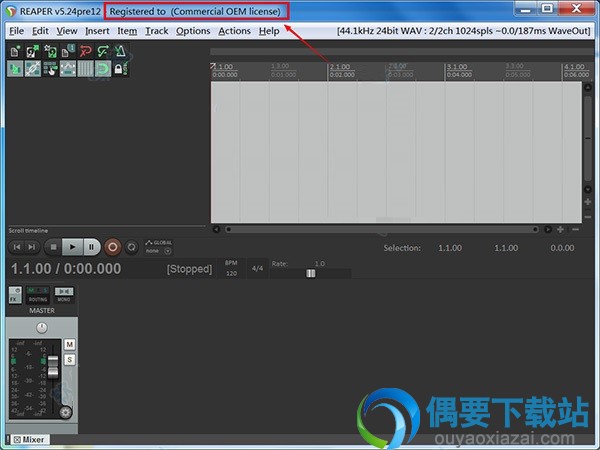Click the gear knob at Master strip bottom

(x=65, y=412)
